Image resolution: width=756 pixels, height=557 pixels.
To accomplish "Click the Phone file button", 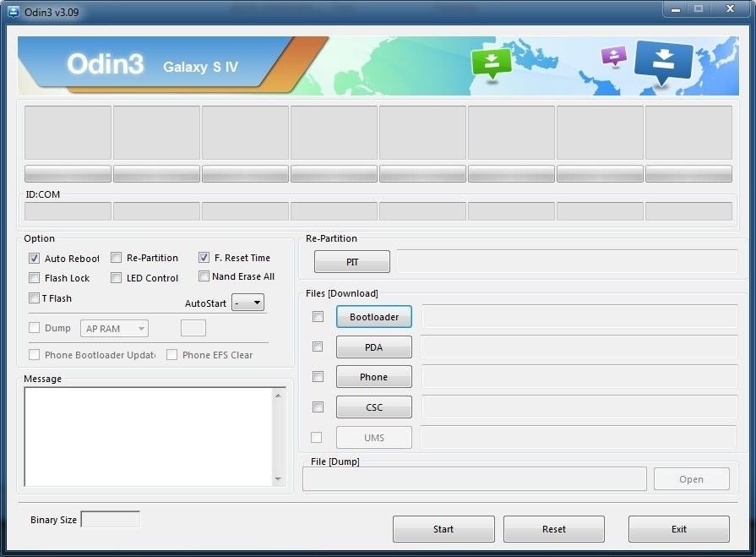I will coord(374,377).
